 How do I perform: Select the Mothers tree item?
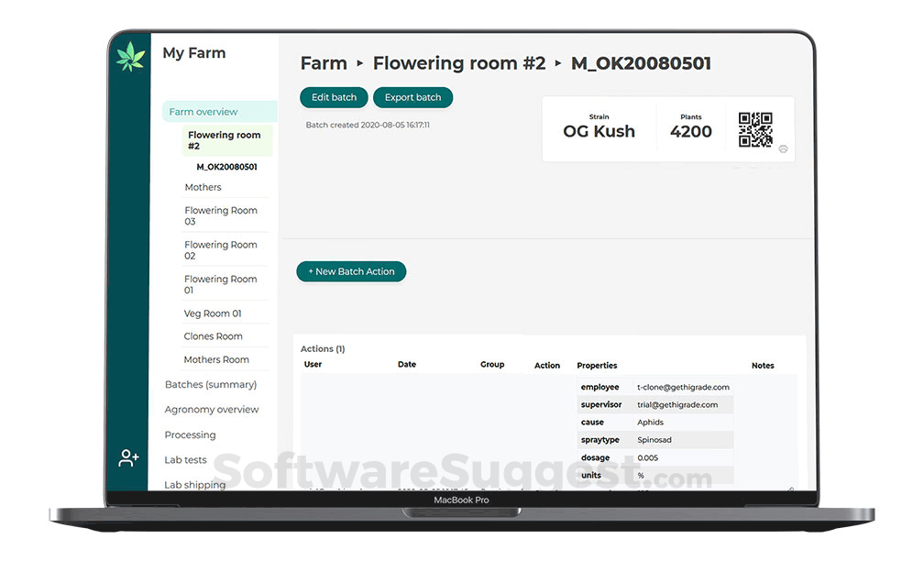click(x=203, y=187)
